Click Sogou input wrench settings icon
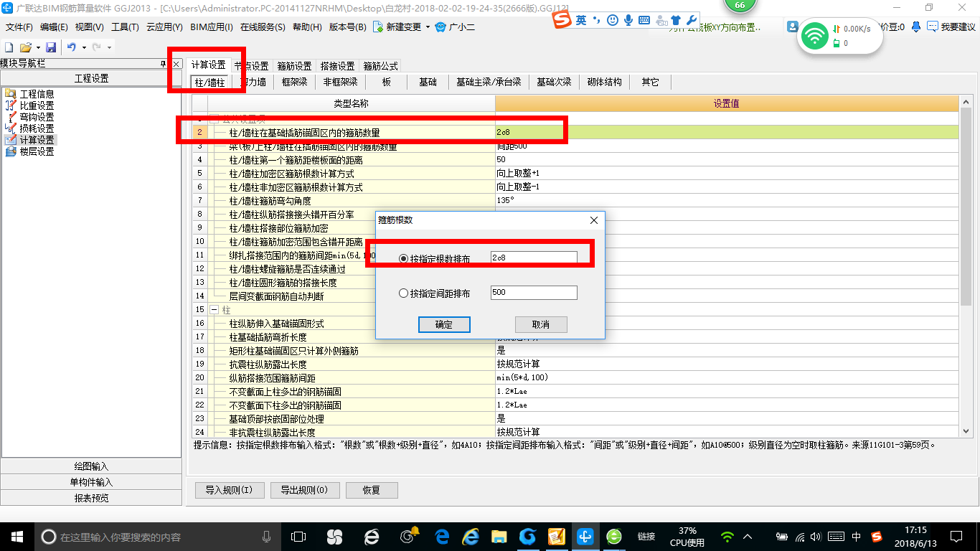Image resolution: width=980 pixels, height=551 pixels. point(692,20)
